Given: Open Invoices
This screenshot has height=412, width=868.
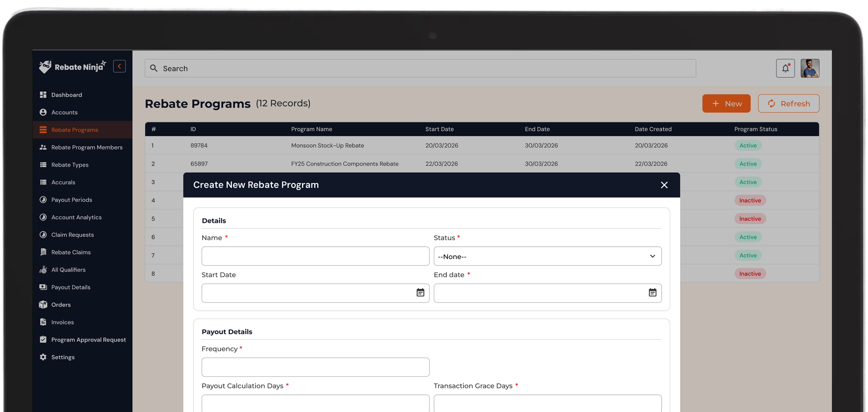Looking at the screenshot, I should [62, 322].
